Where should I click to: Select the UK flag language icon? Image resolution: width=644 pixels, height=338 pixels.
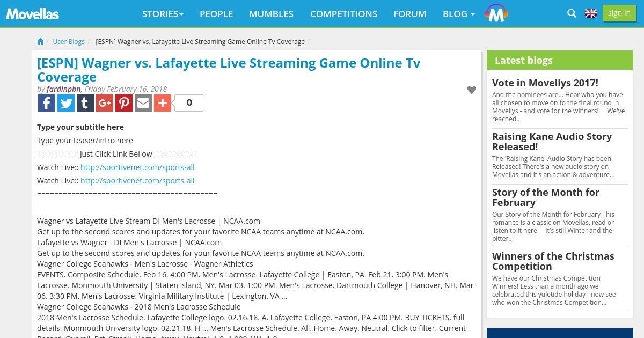click(591, 14)
